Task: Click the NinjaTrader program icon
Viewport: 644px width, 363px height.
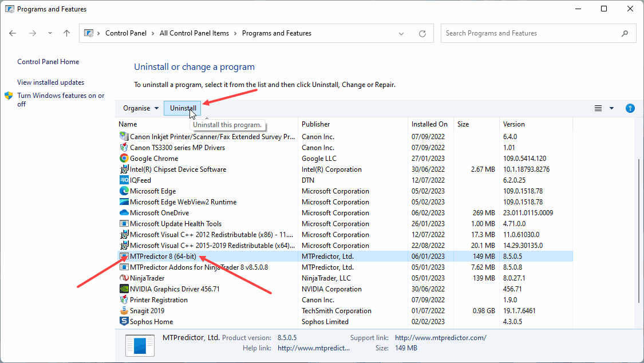Action: [124, 278]
